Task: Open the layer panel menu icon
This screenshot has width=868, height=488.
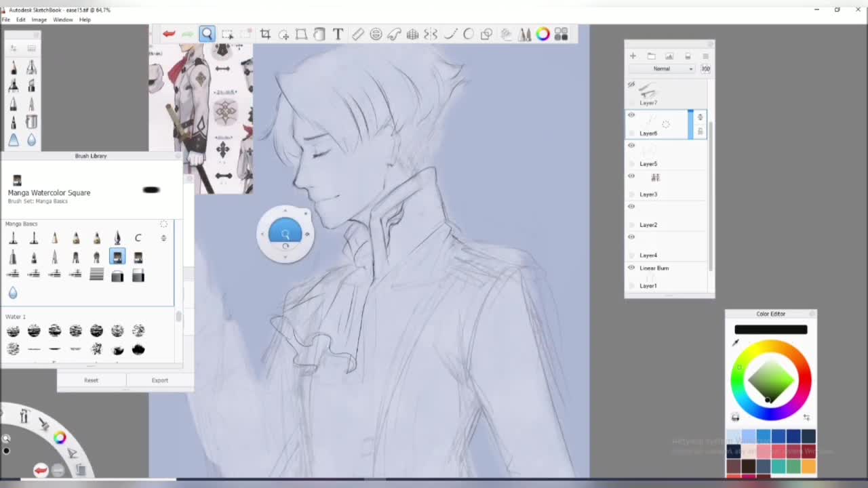Action: [705, 56]
